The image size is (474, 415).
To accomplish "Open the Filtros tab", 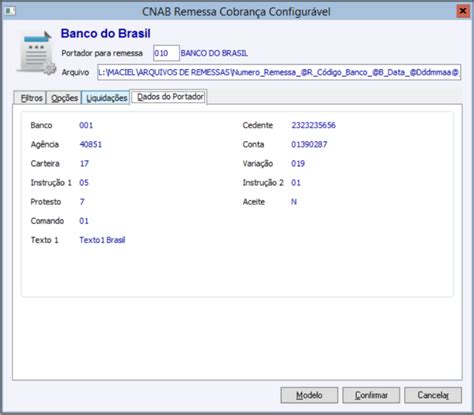I will coord(30,98).
